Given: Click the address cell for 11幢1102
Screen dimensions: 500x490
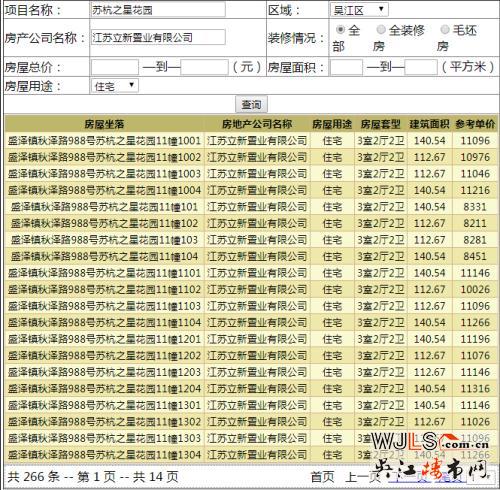Looking at the screenshot, I should coord(104,289).
